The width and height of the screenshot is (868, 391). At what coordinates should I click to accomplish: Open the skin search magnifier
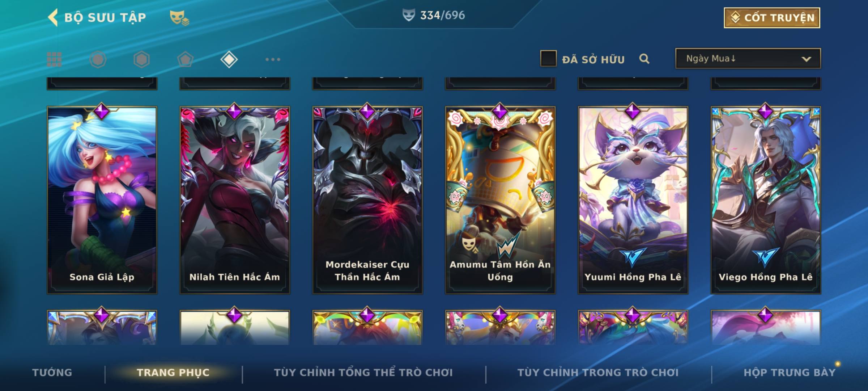click(644, 59)
